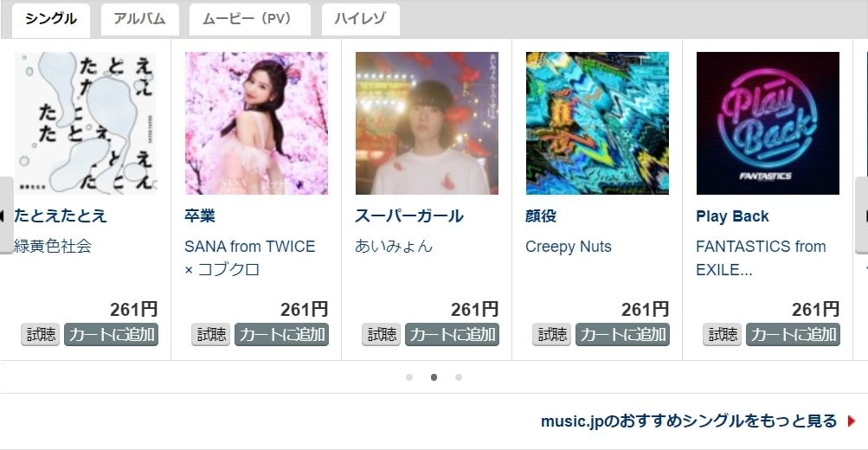Jump to the first carousel page dot
The width and height of the screenshot is (868, 450).
tap(409, 377)
